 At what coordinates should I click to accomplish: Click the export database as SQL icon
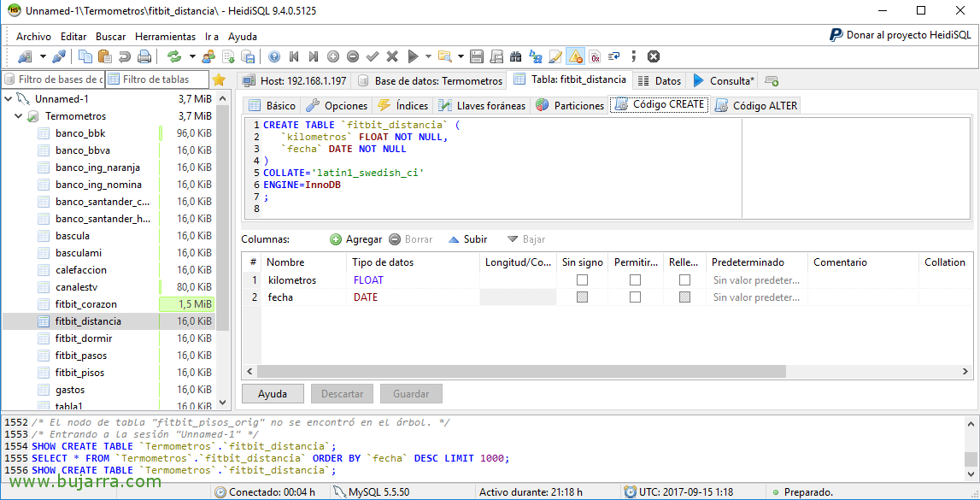point(248,57)
